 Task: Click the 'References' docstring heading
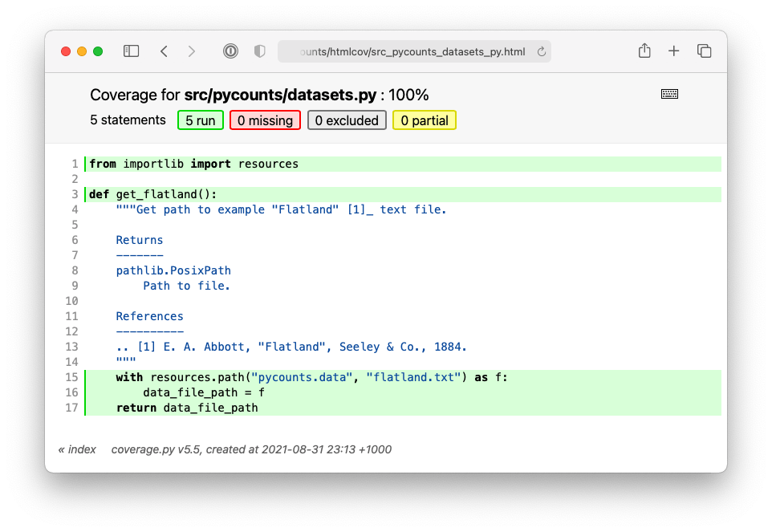[x=150, y=316]
